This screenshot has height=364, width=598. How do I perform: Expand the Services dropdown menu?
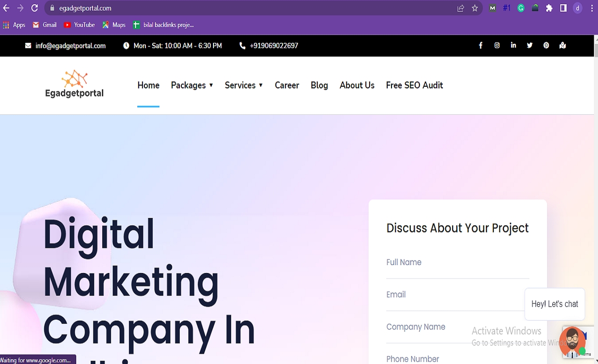click(244, 85)
